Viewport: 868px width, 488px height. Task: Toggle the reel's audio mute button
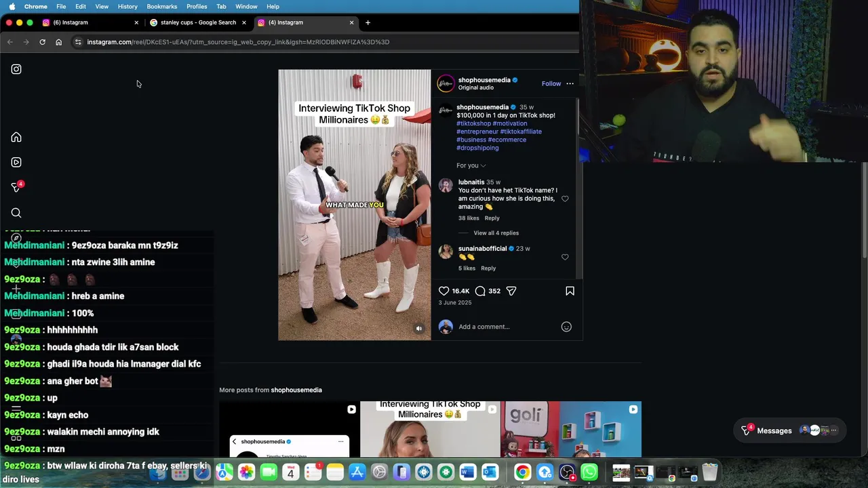(x=419, y=329)
